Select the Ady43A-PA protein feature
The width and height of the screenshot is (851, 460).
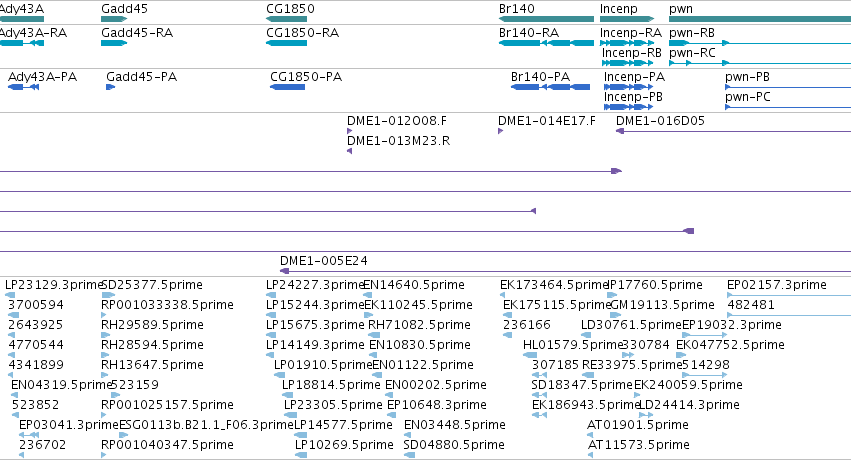(23, 87)
